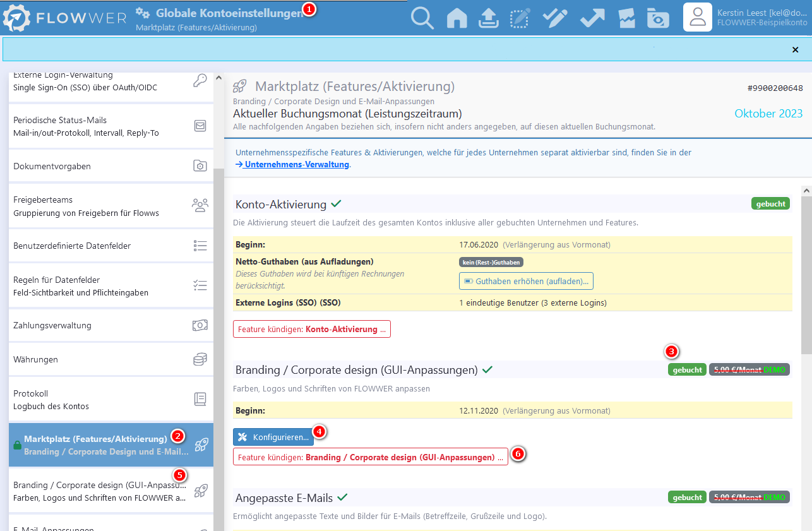Follow the Unternehmens-Verwaltung link
Screen dimensions: 812x531
(292, 164)
